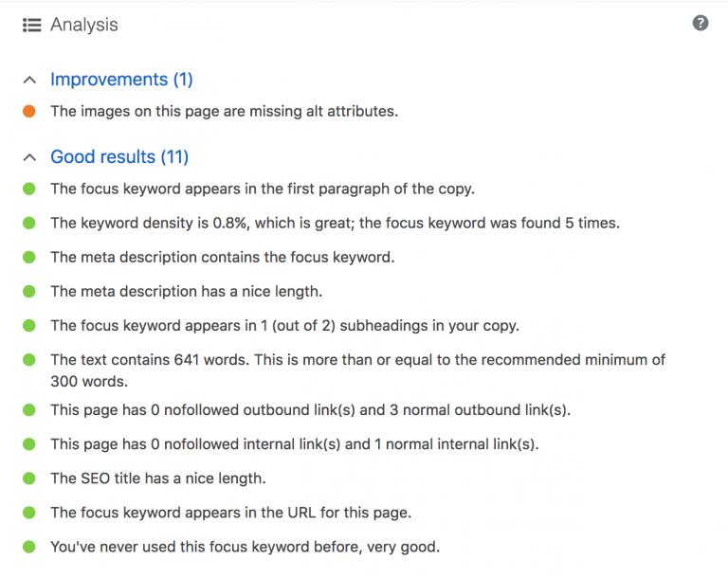Click green bullet beside keyword density result
This screenshot has width=728, height=577.
(29, 223)
